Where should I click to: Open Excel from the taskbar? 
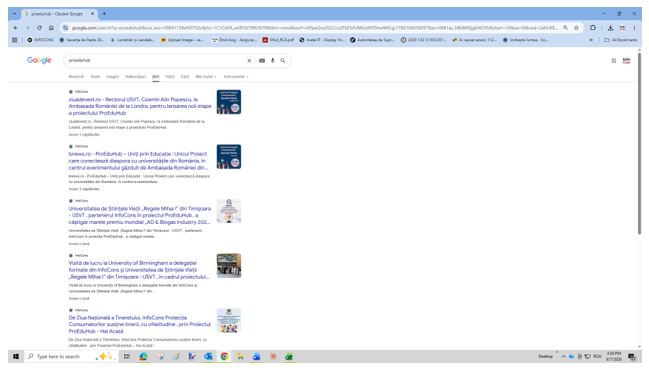tap(289, 356)
